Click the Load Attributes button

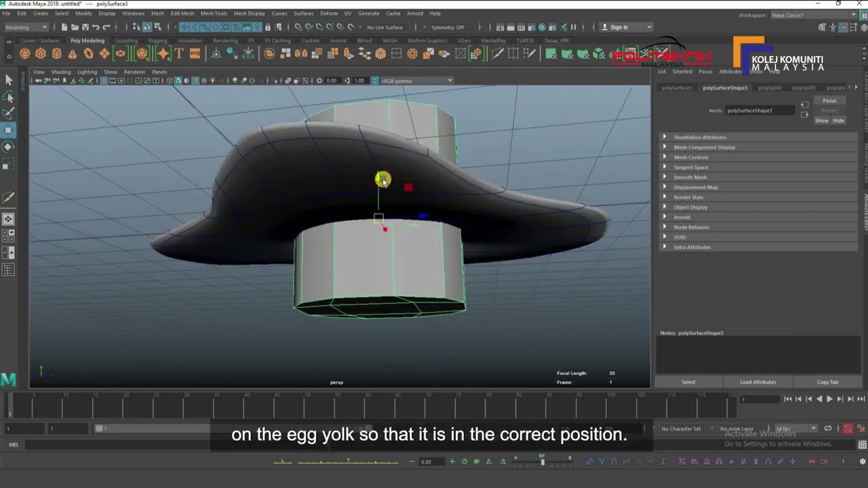point(757,382)
